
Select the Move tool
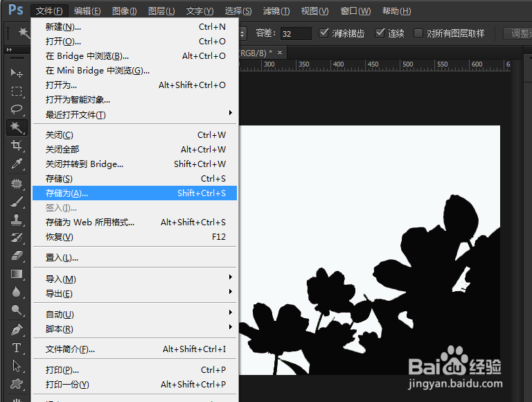tap(17, 73)
